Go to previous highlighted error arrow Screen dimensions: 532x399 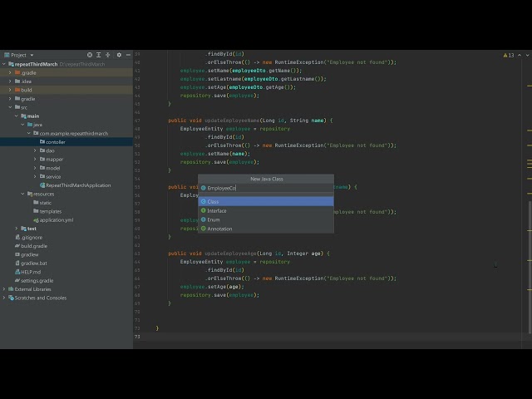(x=520, y=55)
